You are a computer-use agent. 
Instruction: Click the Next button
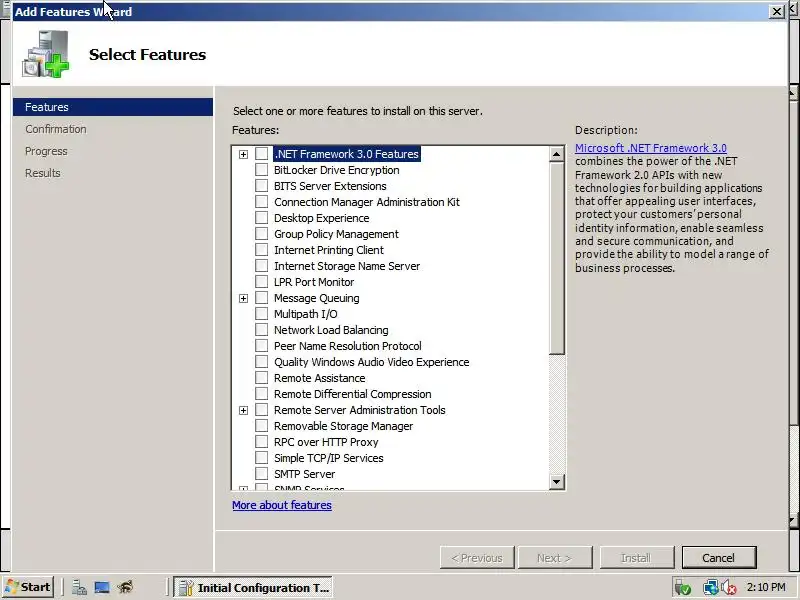coord(555,558)
